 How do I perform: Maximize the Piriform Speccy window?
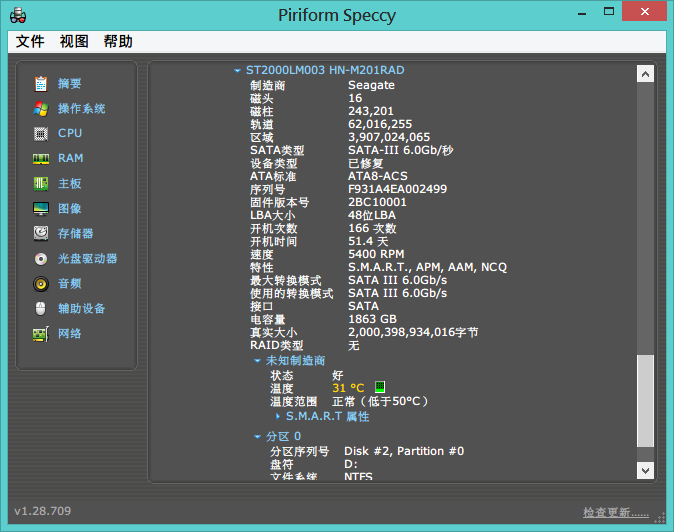[x=609, y=12]
